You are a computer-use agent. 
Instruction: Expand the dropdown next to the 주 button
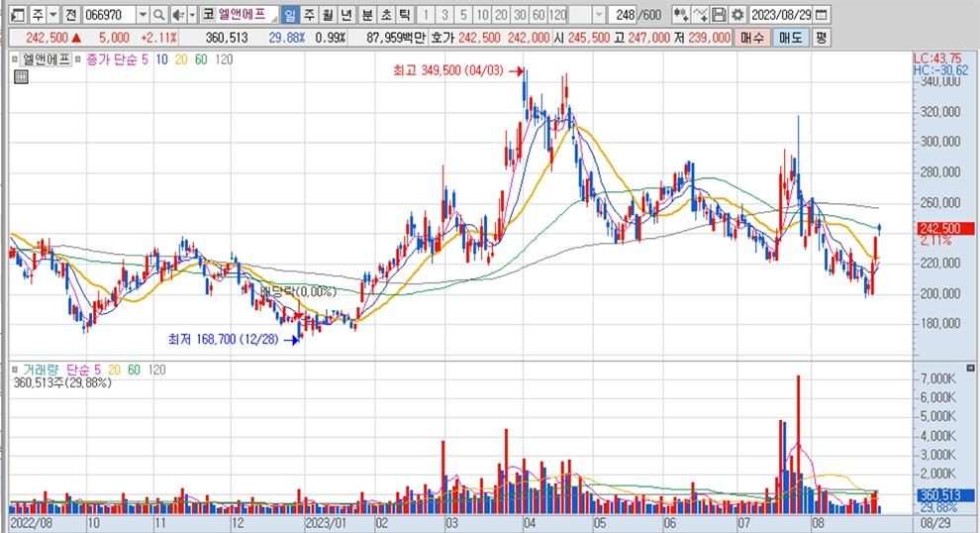pyautogui.click(x=53, y=15)
